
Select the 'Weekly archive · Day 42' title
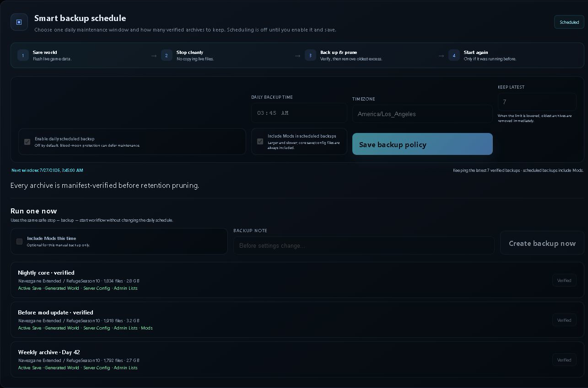pyautogui.click(x=49, y=352)
